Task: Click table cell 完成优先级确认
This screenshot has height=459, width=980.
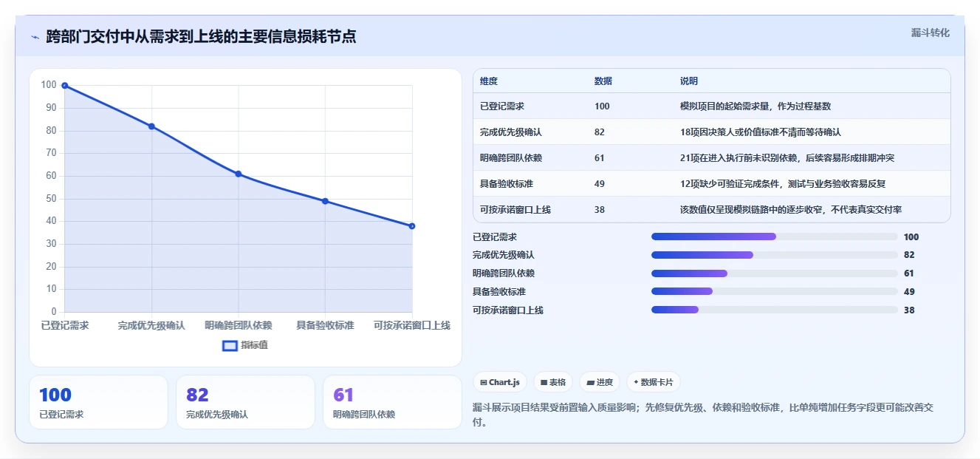Action: [511, 132]
